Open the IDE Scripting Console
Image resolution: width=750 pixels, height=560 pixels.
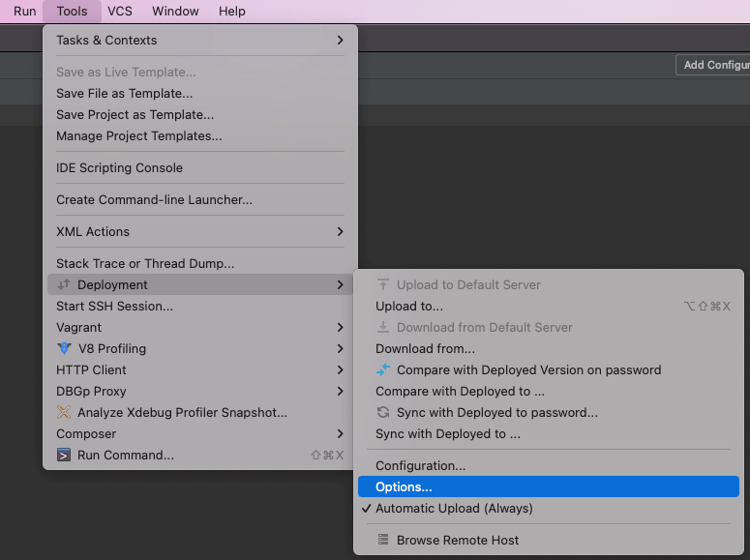tap(119, 168)
